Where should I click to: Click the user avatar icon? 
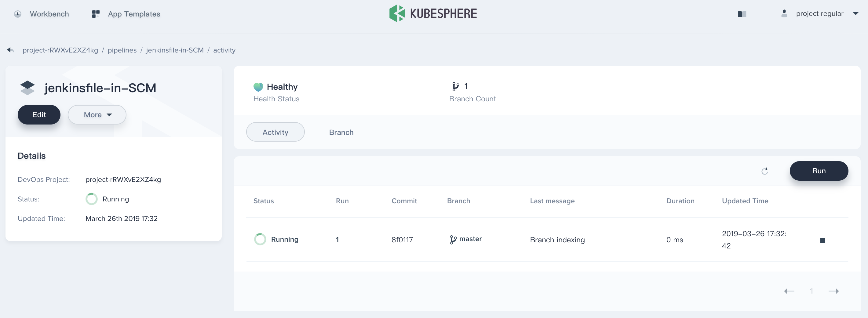click(784, 13)
